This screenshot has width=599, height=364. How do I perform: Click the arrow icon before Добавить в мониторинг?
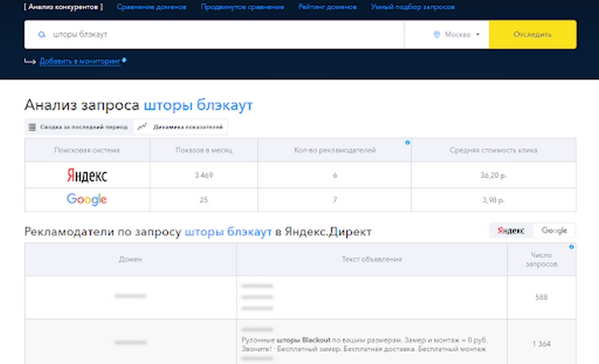tap(30, 61)
